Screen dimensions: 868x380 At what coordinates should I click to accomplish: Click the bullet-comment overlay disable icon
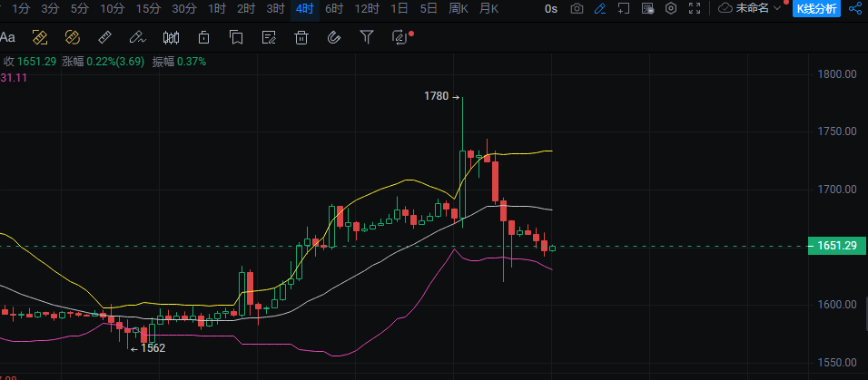click(x=647, y=8)
